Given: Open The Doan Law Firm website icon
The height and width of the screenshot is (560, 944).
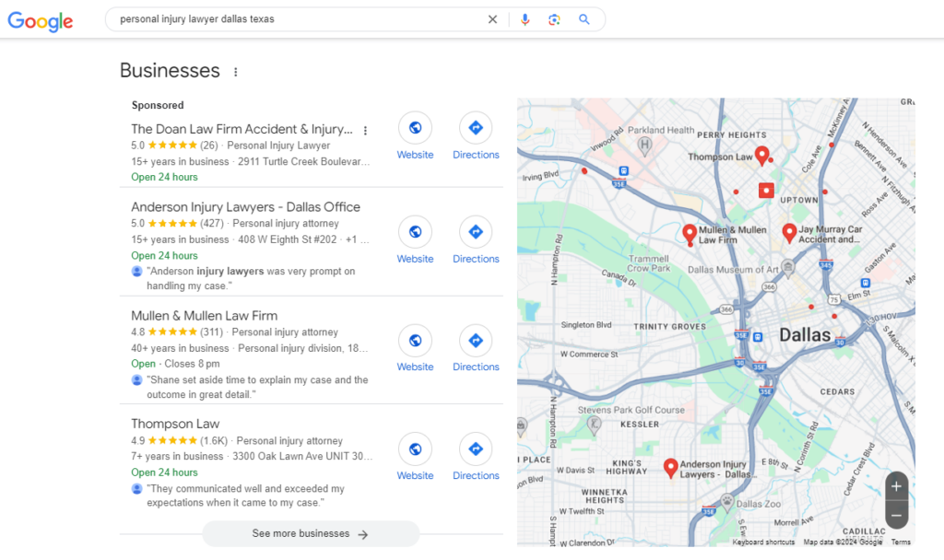Looking at the screenshot, I should click(415, 127).
